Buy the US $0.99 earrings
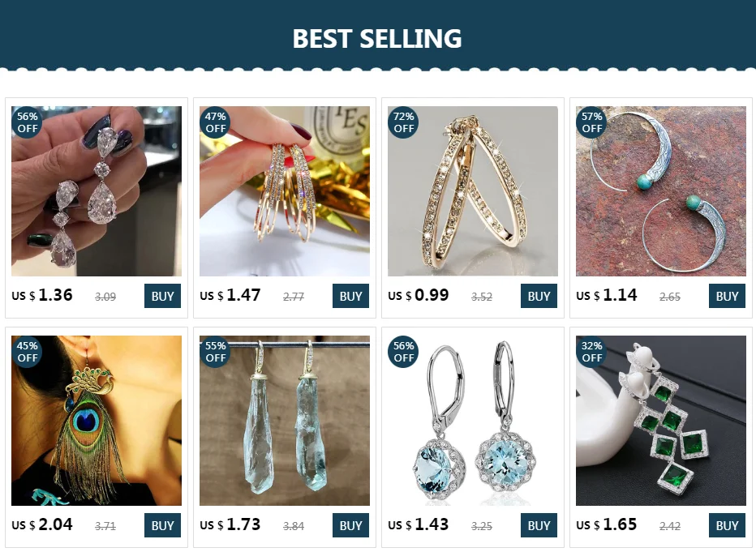The height and width of the screenshot is (552, 756). pos(539,296)
